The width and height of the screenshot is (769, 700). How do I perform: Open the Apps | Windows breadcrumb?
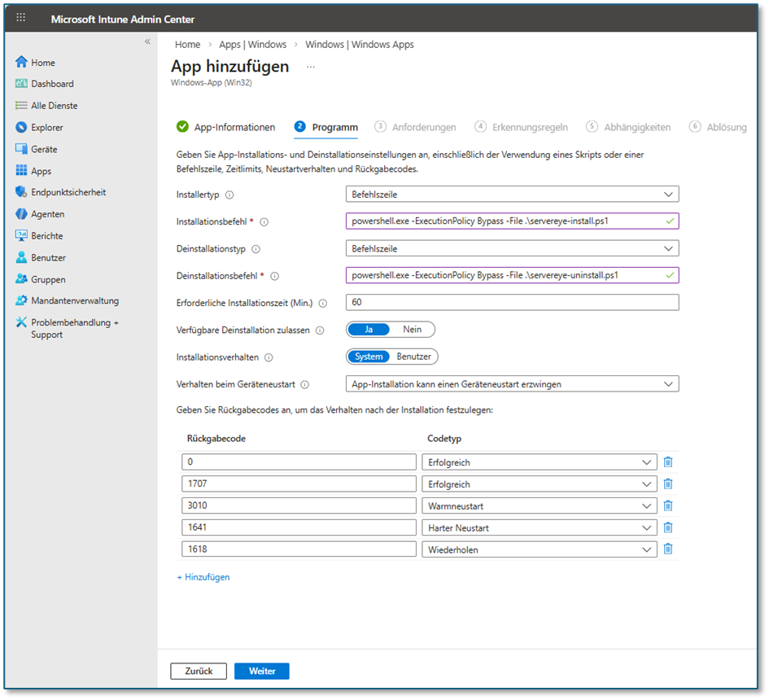[x=252, y=45]
